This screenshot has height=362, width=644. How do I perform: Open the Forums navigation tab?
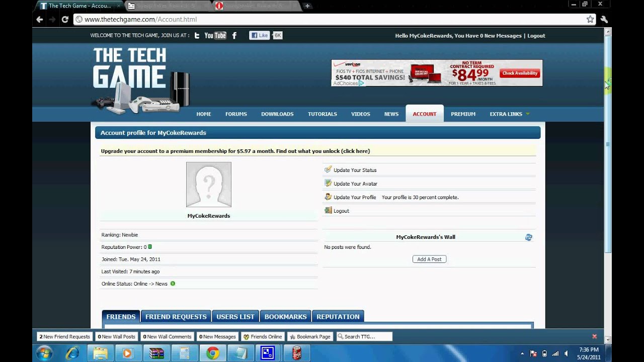click(236, 114)
